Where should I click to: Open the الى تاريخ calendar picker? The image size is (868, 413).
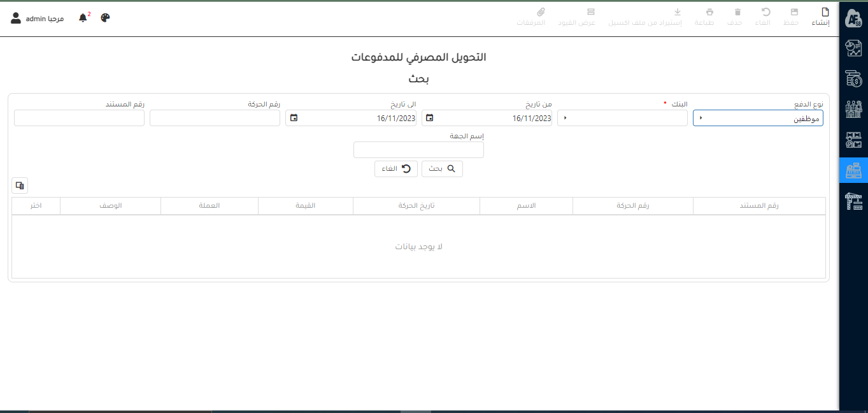[294, 118]
